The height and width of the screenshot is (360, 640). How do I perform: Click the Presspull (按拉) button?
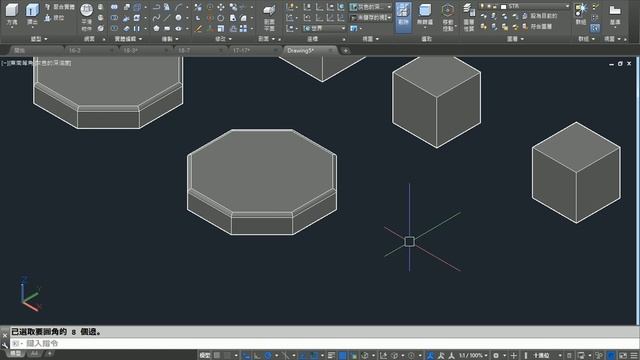coord(55,18)
